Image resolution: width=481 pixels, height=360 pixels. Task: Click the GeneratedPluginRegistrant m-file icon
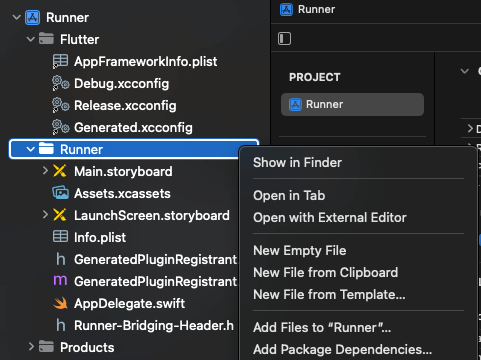(60, 281)
